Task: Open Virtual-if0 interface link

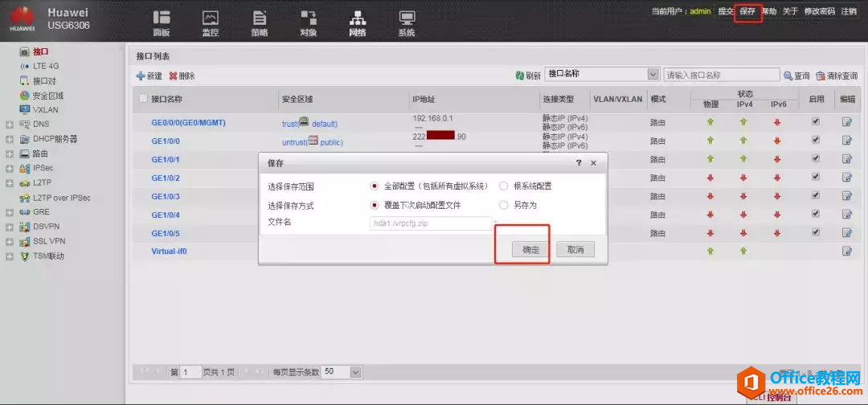Action: tap(170, 252)
